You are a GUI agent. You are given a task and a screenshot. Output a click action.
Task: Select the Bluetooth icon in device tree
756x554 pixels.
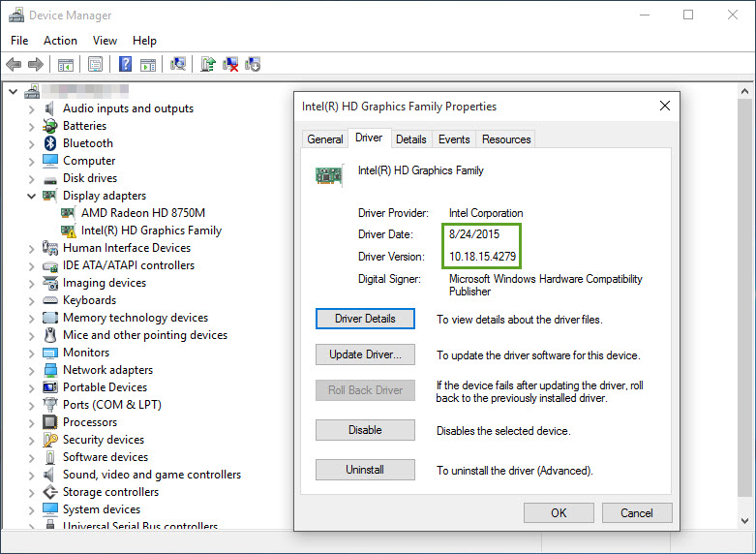[50, 143]
